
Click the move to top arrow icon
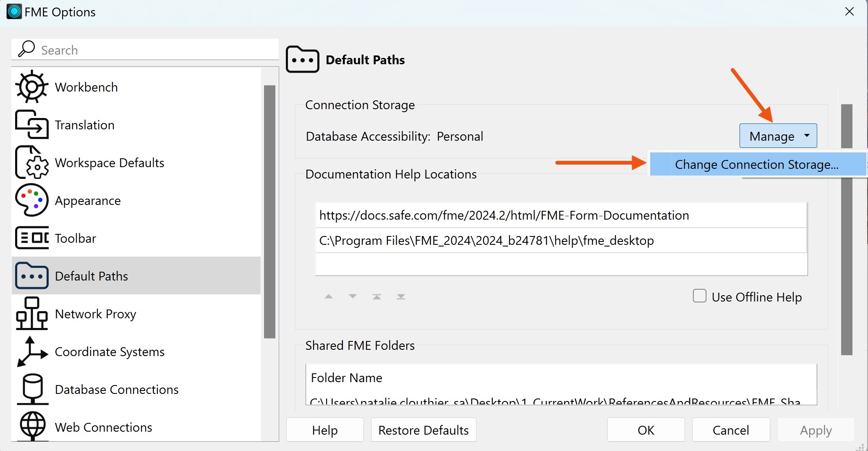(x=377, y=296)
